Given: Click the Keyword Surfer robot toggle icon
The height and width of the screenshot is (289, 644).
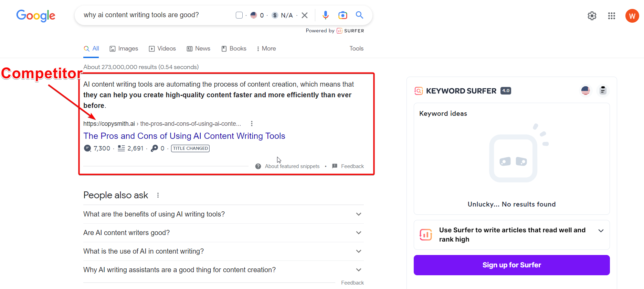Looking at the screenshot, I should (603, 90).
